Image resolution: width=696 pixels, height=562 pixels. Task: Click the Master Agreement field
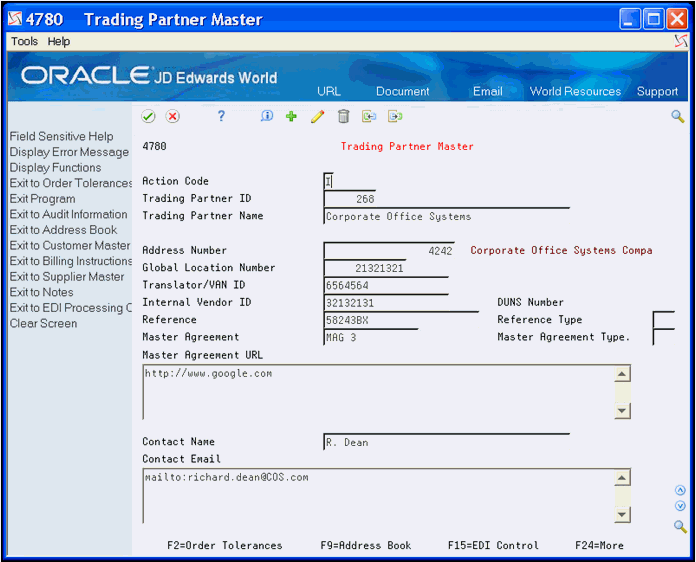click(x=371, y=337)
